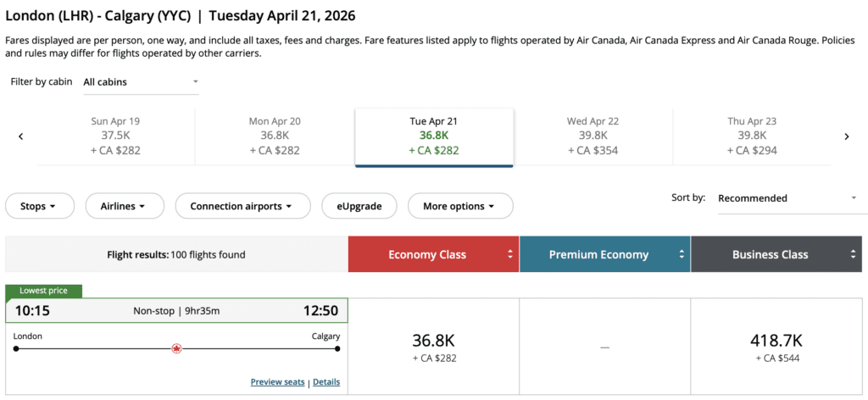Open the Sort by Recommended selector
Screen dimensions: 868x400
(x=787, y=198)
